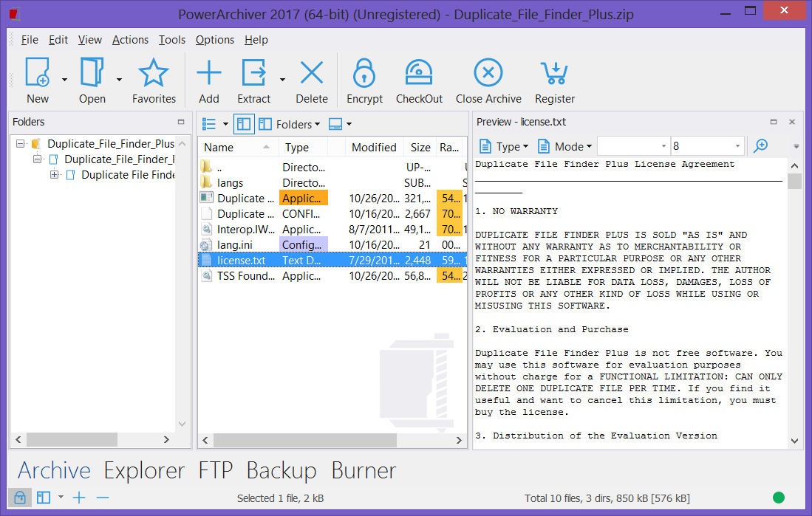The image size is (812, 516).
Task: Click the list view style icon
Action: [x=209, y=124]
